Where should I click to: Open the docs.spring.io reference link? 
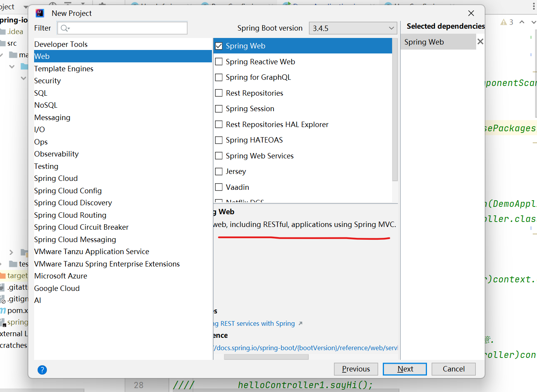coord(306,348)
